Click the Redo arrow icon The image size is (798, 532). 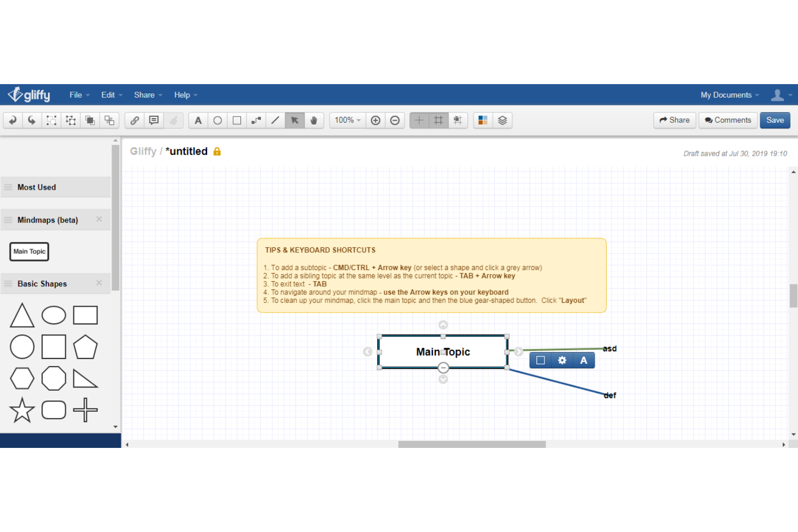click(32, 120)
